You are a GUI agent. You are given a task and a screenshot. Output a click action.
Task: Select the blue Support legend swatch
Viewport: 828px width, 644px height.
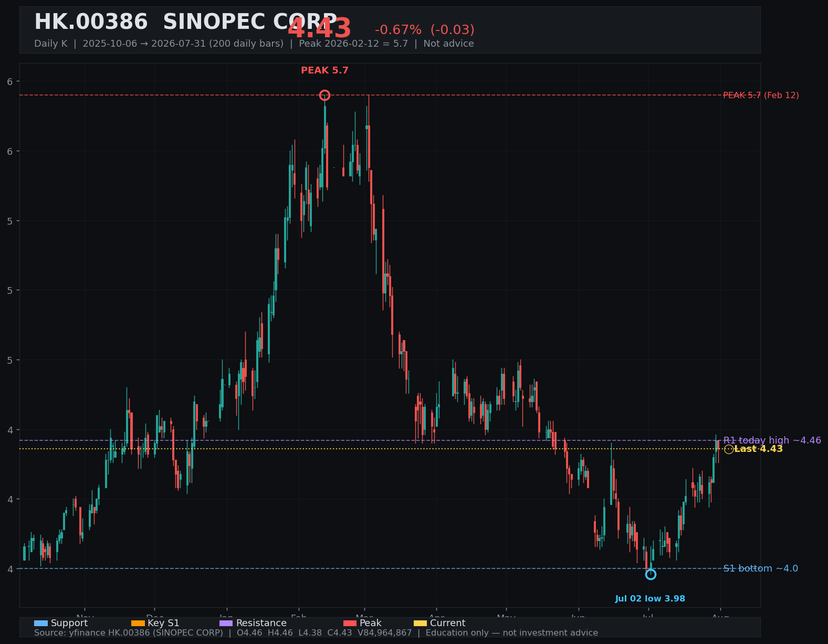tap(41, 623)
